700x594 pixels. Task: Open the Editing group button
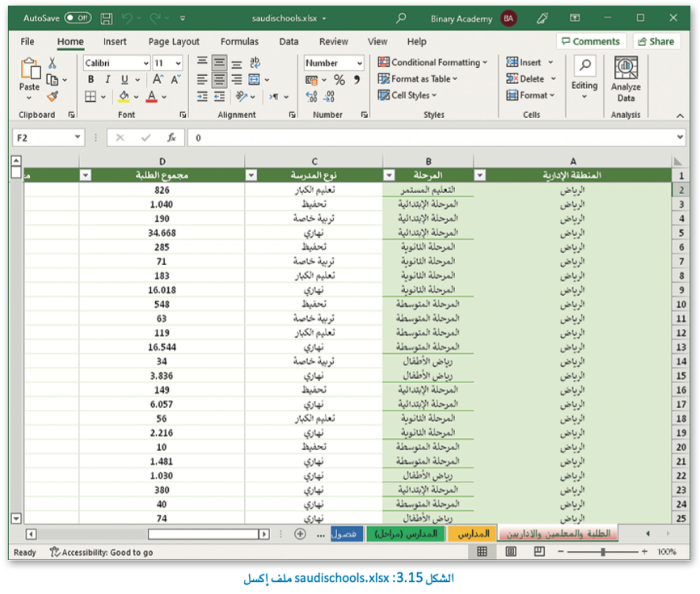coord(584,78)
